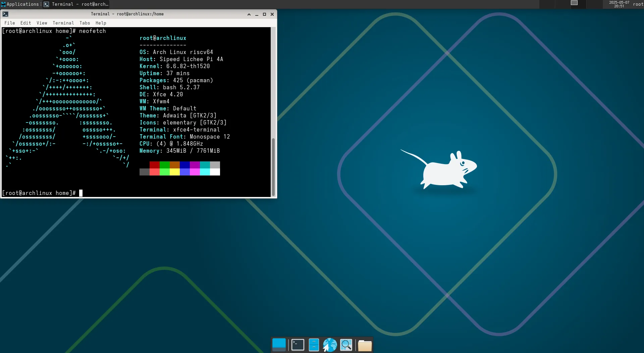Click the Host: Sipeed Lichee Pi 4A line
The image size is (644, 353).
(x=181, y=59)
